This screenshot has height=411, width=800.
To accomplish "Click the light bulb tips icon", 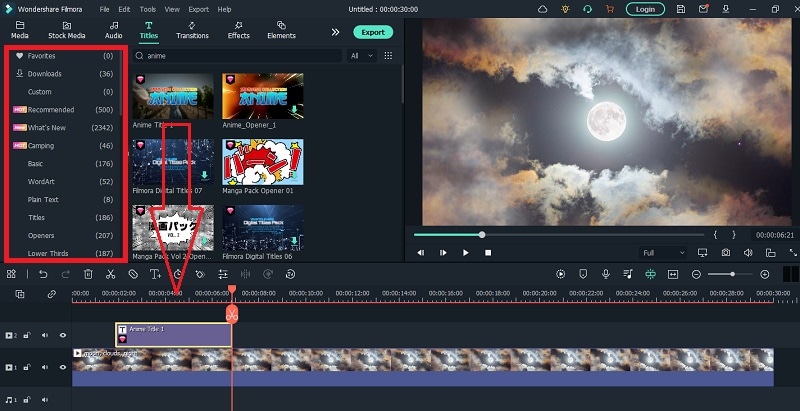I will 565,9.
